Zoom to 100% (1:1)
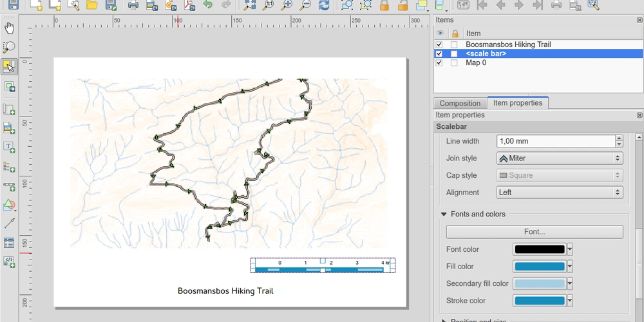 coord(268,5)
